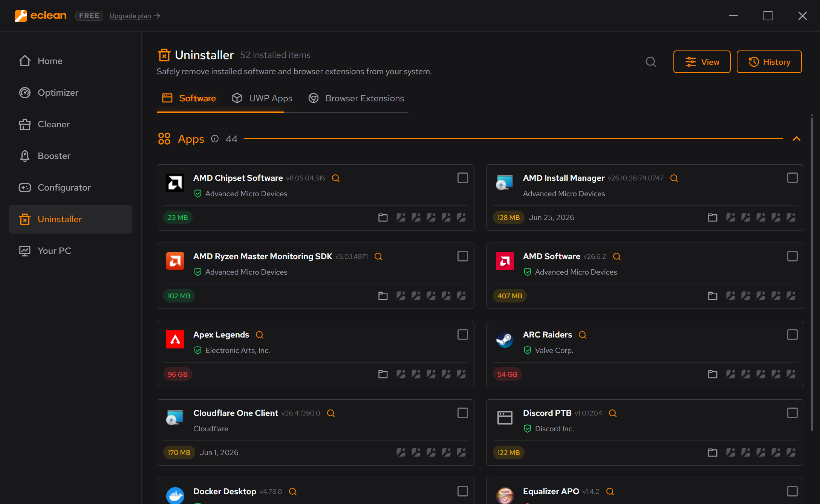Screen dimensions: 820x504
Task: Go to the Browser Extensions tab
Action: coord(356,98)
